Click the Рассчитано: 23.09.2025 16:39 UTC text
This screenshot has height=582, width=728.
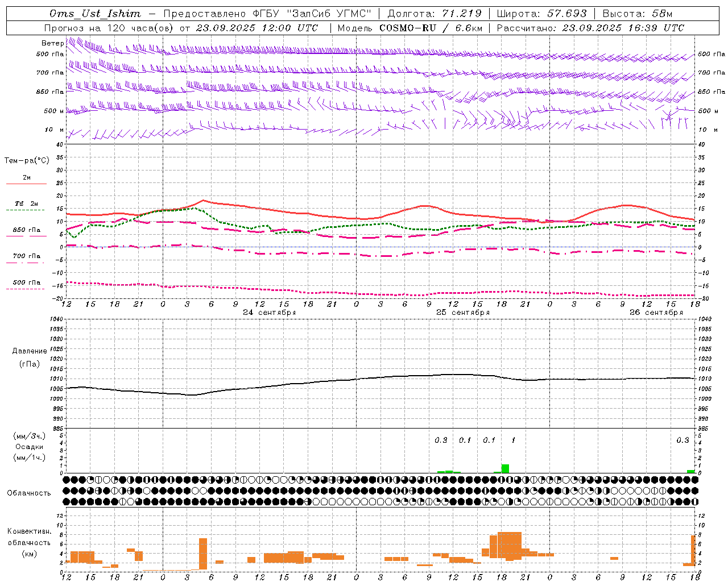tap(590, 28)
